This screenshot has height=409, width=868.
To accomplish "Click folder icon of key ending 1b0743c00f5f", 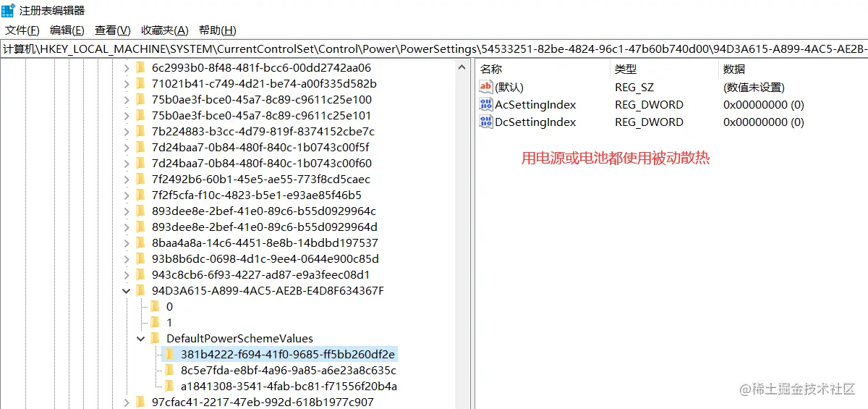I will (x=140, y=147).
